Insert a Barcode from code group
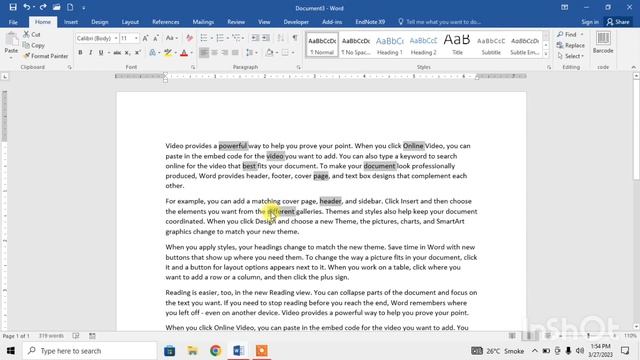 (603, 42)
